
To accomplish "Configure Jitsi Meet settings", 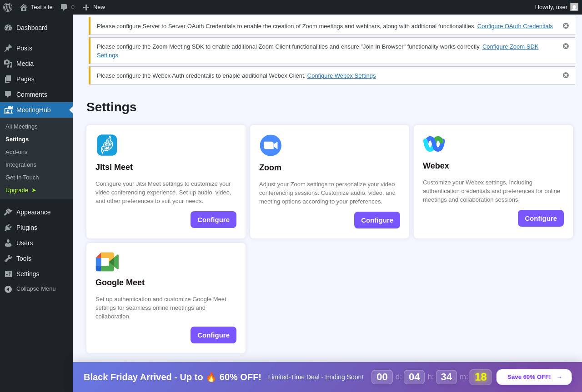I will (213, 220).
